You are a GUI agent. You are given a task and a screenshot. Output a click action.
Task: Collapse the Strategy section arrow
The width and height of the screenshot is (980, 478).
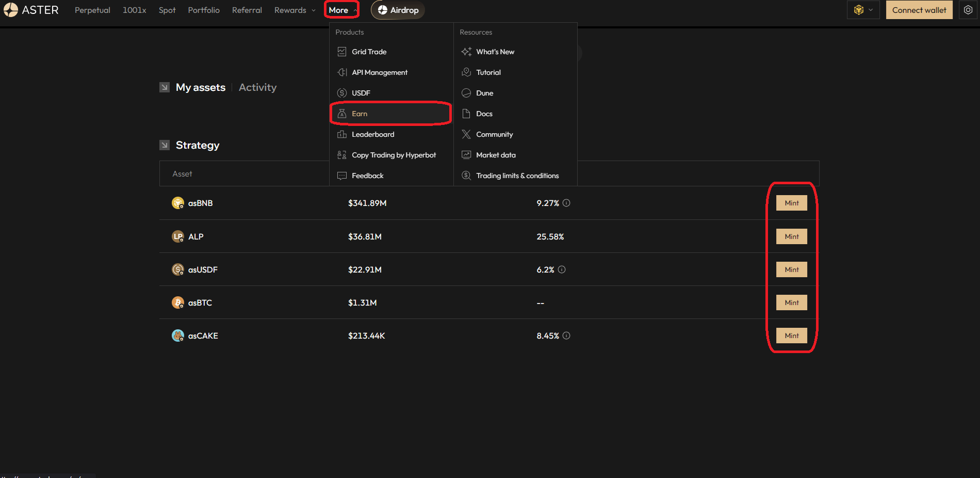click(x=165, y=145)
